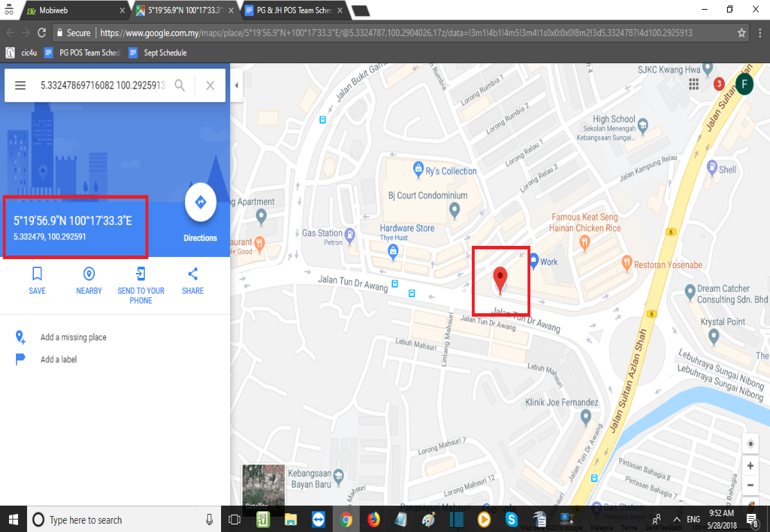Image resolution: width=770 pixels, height=532 pixels.
Task: Click the coordinates search input field
Action: click(103, 85)
